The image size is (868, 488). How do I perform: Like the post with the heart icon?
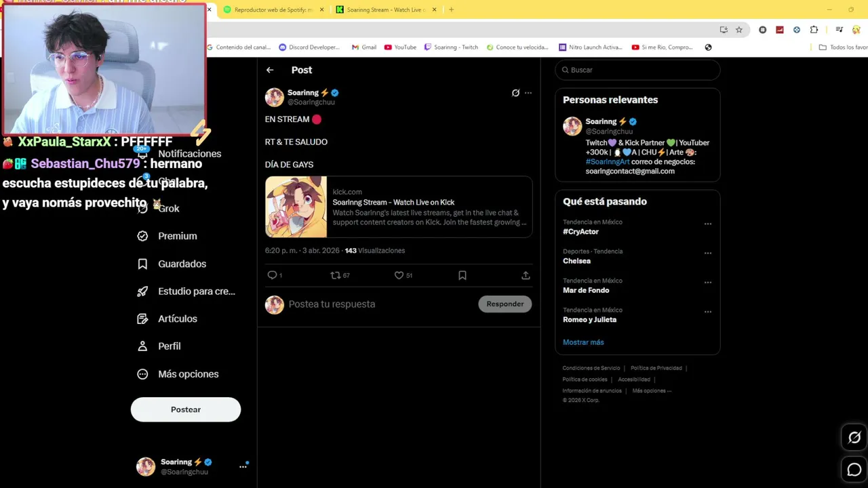tap(403, 275)
